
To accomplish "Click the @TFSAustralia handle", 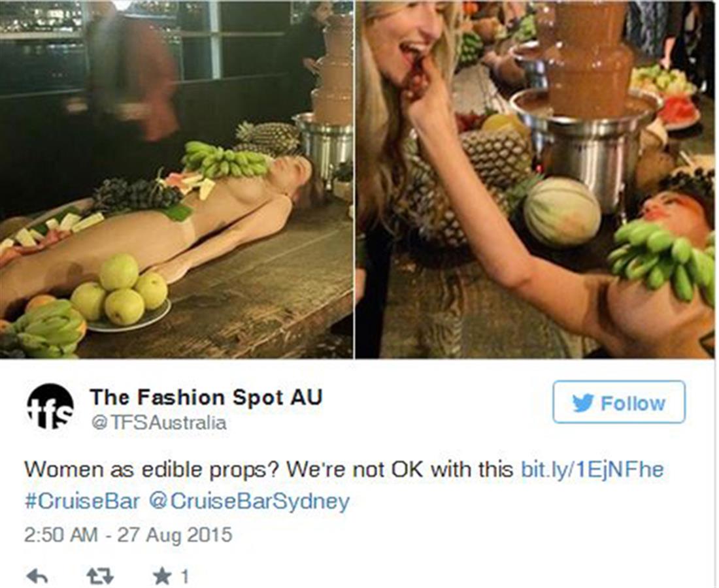I will click(x=159, y=422).
